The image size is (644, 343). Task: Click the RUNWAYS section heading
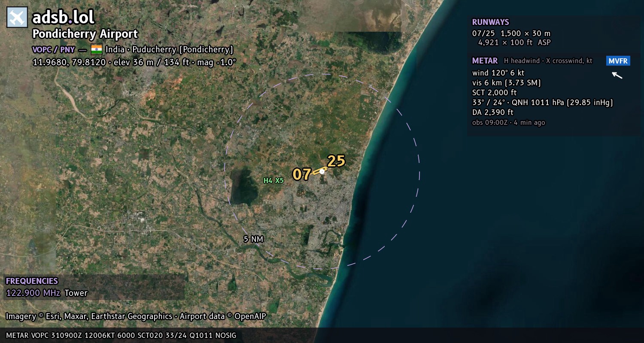pyautogui.click(x=490, y=22)
